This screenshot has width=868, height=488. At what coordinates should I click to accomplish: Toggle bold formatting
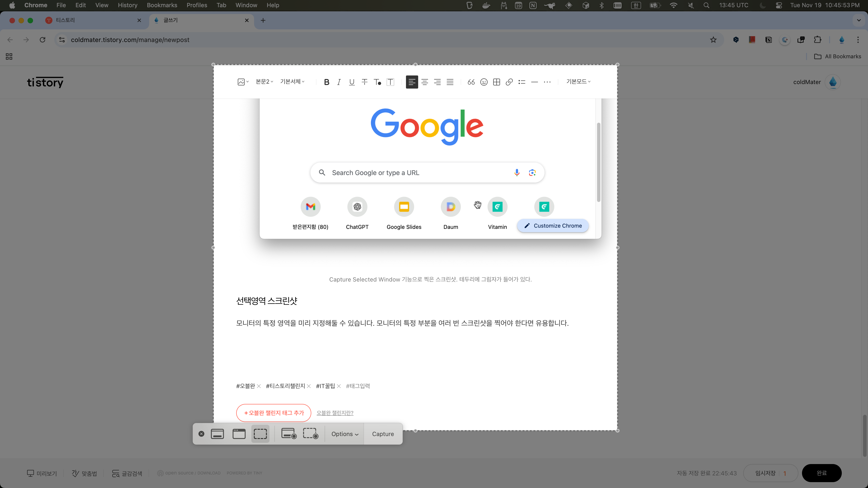(326, 82)
